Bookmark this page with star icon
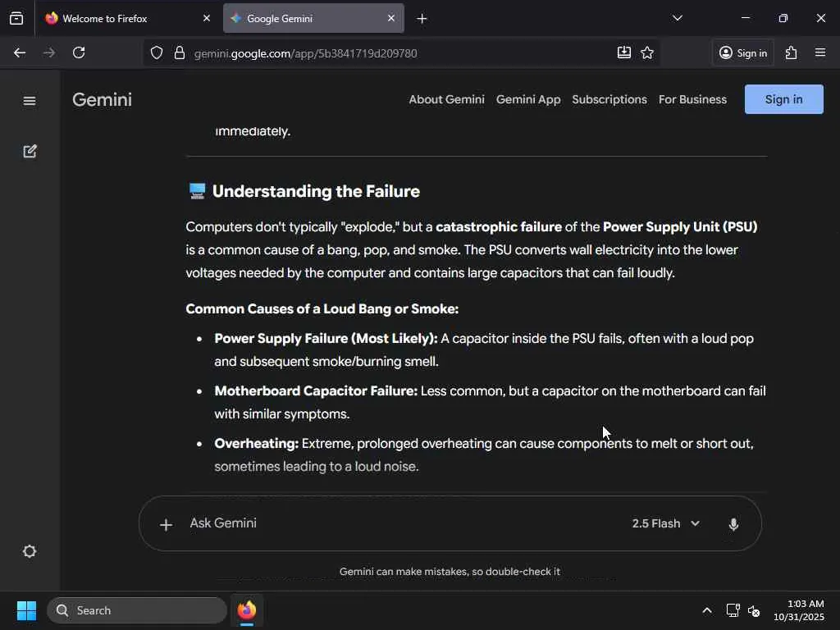 (x=647, y=53)
